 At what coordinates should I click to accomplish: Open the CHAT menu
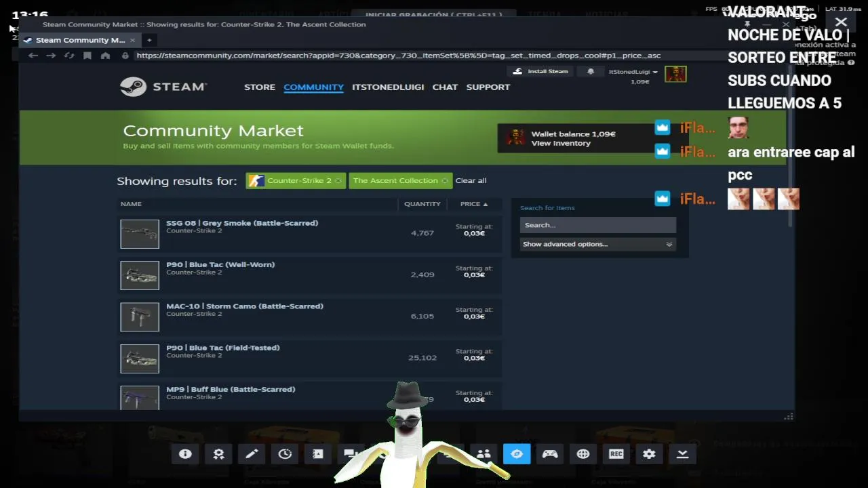point(445,87)
